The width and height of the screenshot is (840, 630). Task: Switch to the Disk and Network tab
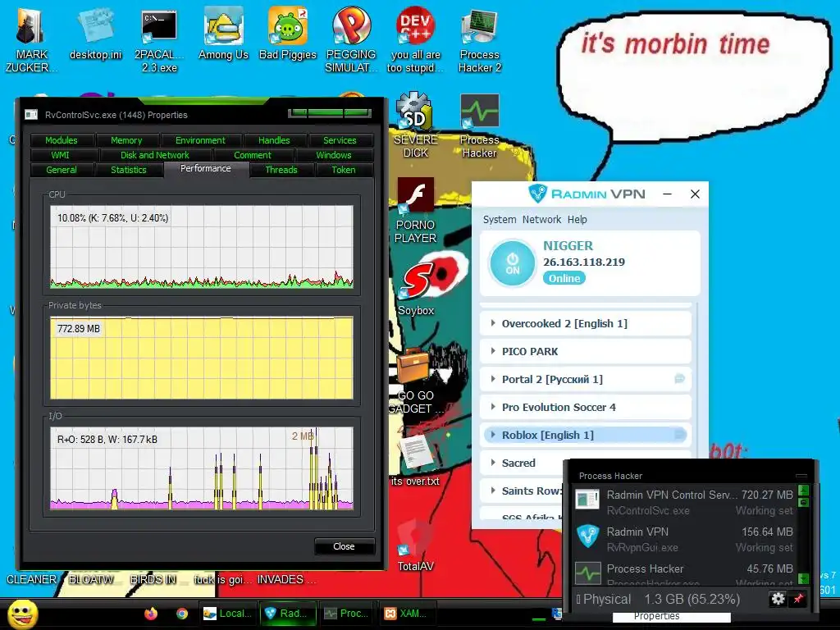(155, 155)
